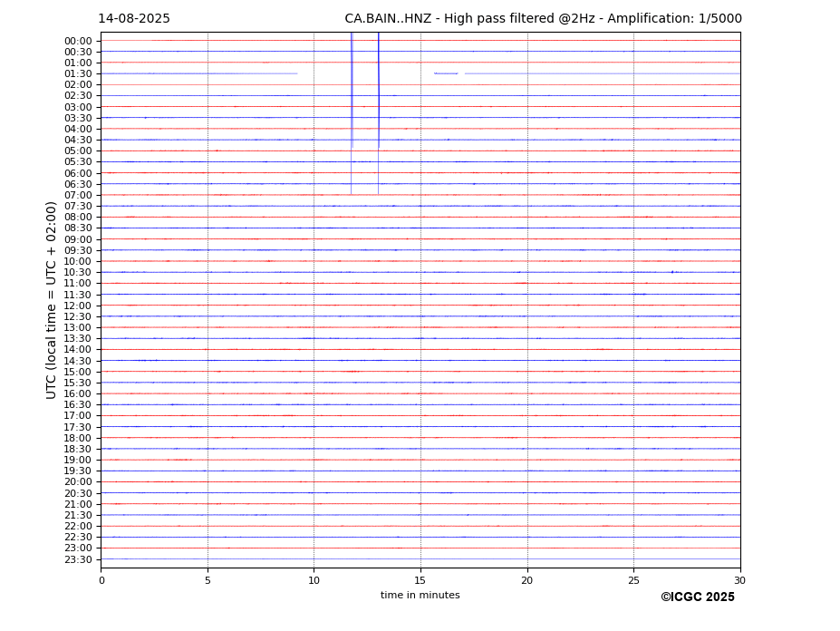Click the 15:00 time row label

[78, 372]
